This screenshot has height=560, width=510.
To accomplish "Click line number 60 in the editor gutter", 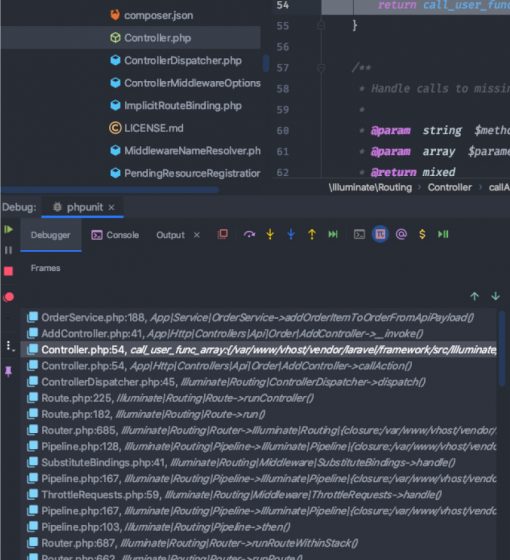I will coord(282,131).
